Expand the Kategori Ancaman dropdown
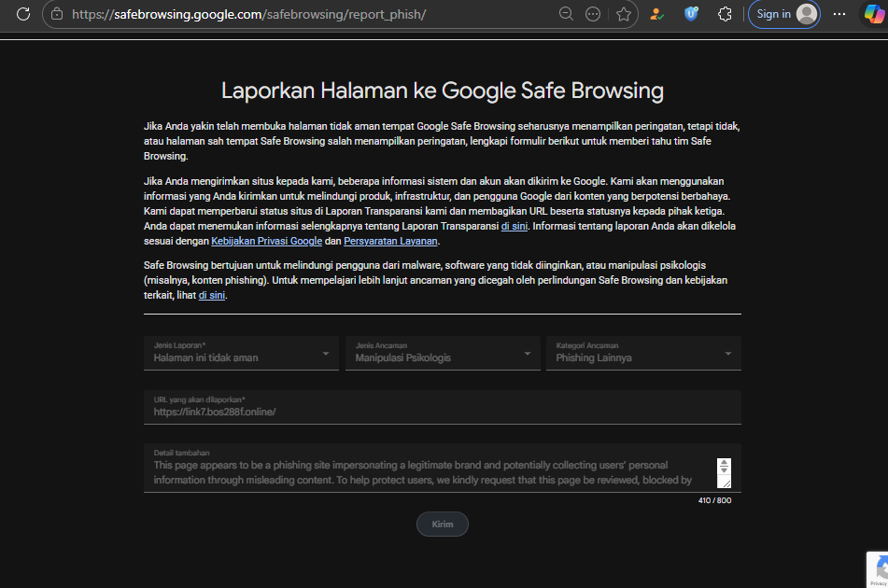This screenshot has height=588, width=888. tap(643, 353)
